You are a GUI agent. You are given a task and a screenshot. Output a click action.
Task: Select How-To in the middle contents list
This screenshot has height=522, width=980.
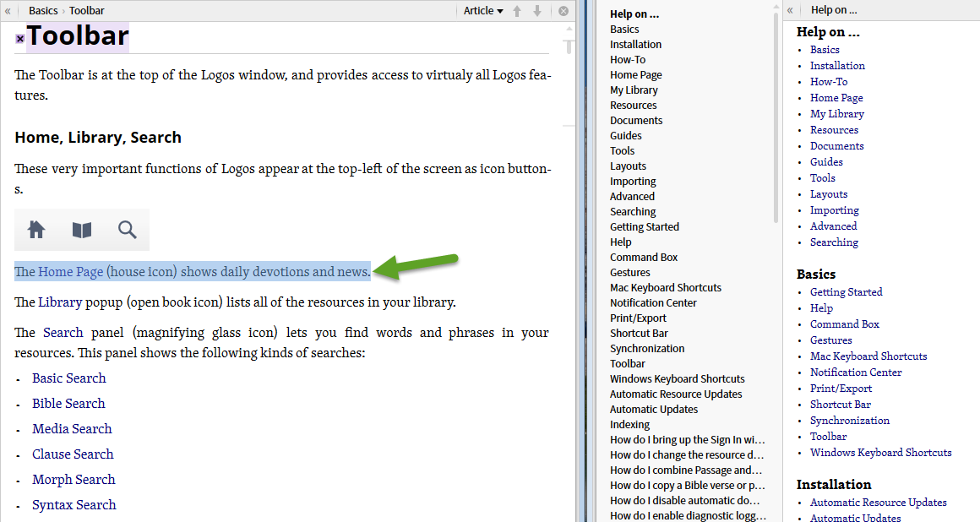tap(628, 59)
